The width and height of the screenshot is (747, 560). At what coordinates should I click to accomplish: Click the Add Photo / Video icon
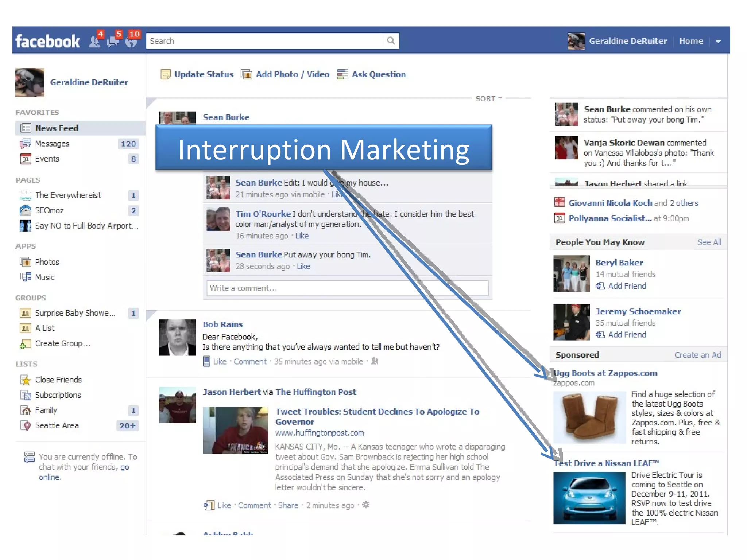(247, 74)
